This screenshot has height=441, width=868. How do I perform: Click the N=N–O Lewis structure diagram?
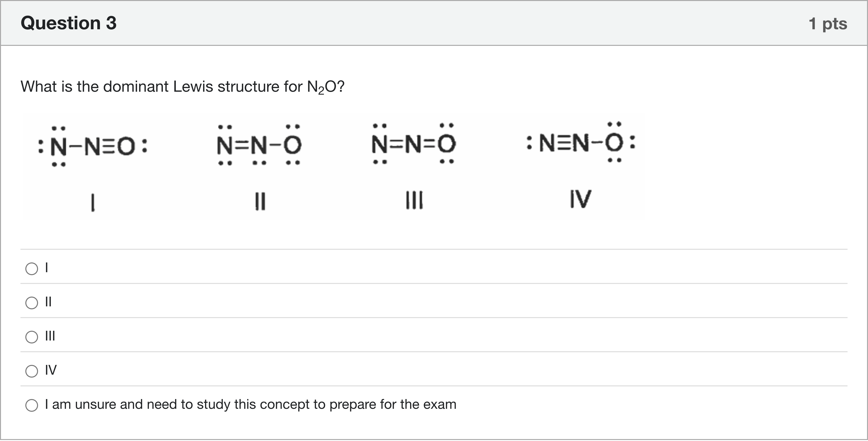[259, 145]
